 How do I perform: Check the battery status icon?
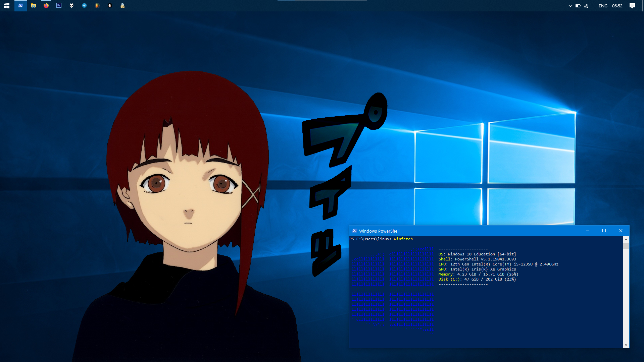pyautogui.click(x=578, y=6)
